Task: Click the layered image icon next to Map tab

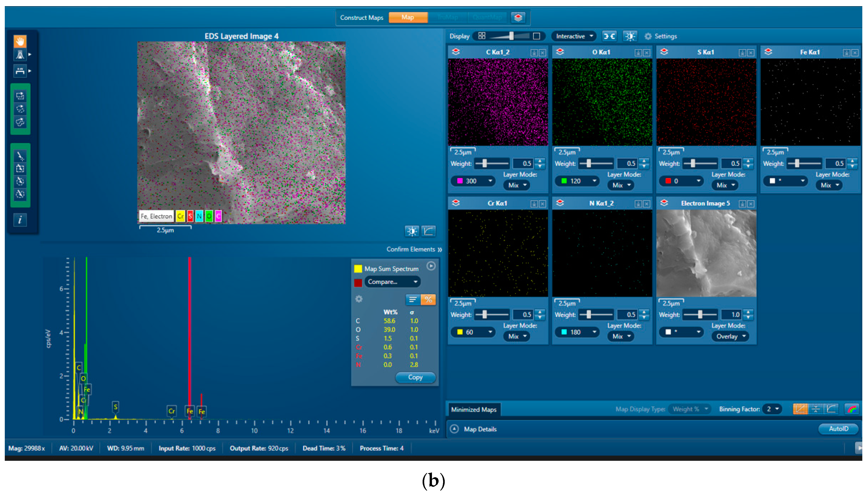Action: click(518, 17)
